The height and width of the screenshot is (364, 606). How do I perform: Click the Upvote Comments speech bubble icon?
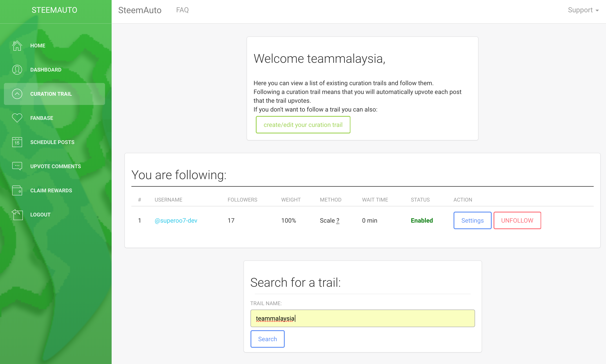point(17,166)
